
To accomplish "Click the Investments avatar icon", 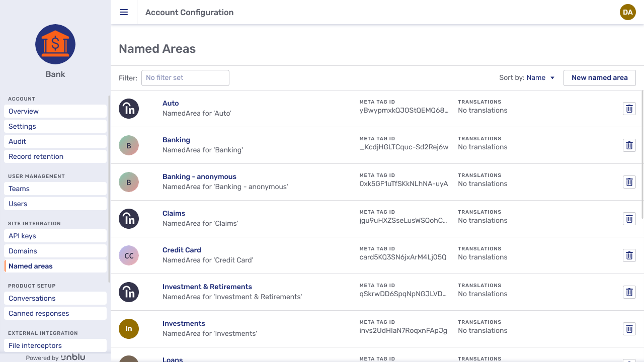I will pos(129,329).
